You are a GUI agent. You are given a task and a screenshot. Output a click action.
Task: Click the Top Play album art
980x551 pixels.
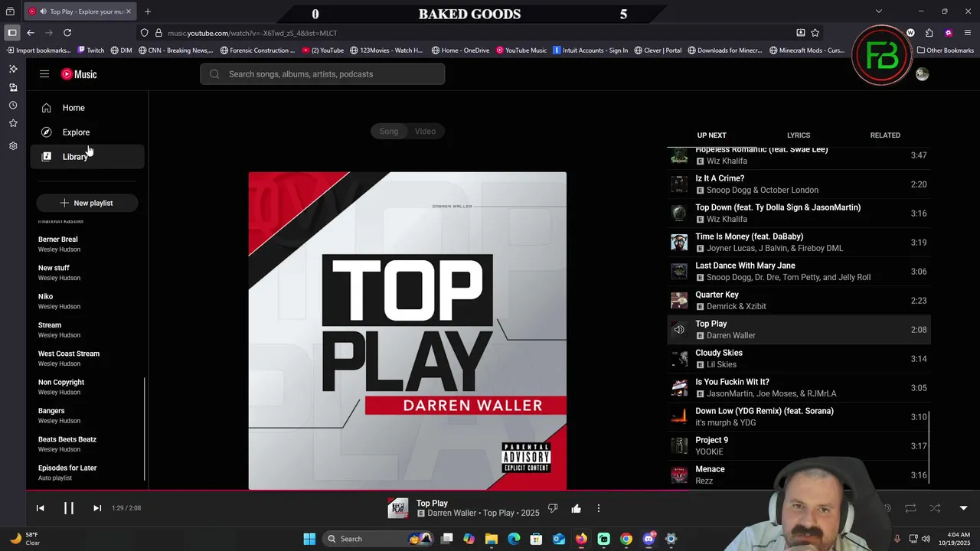pyautogui.click(x=407, y=331)
